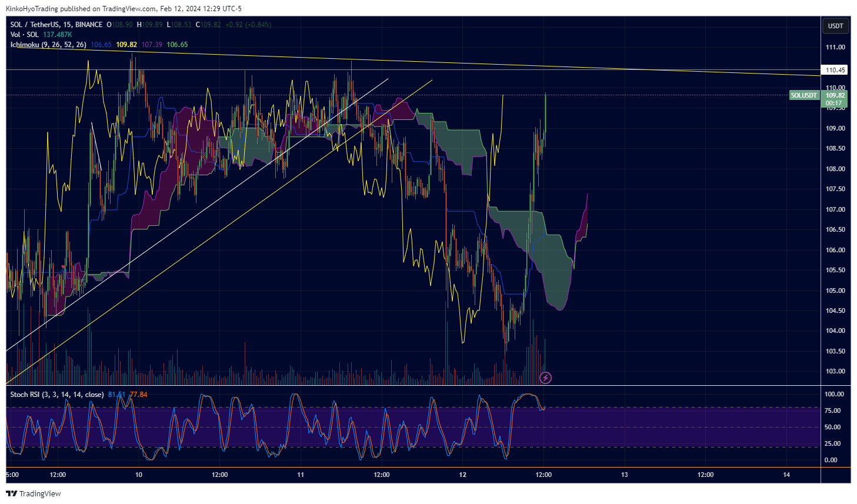The height and width of the screenshot is (504, 857).
Task: Click the volume value 137.487K
Action: 58,35
